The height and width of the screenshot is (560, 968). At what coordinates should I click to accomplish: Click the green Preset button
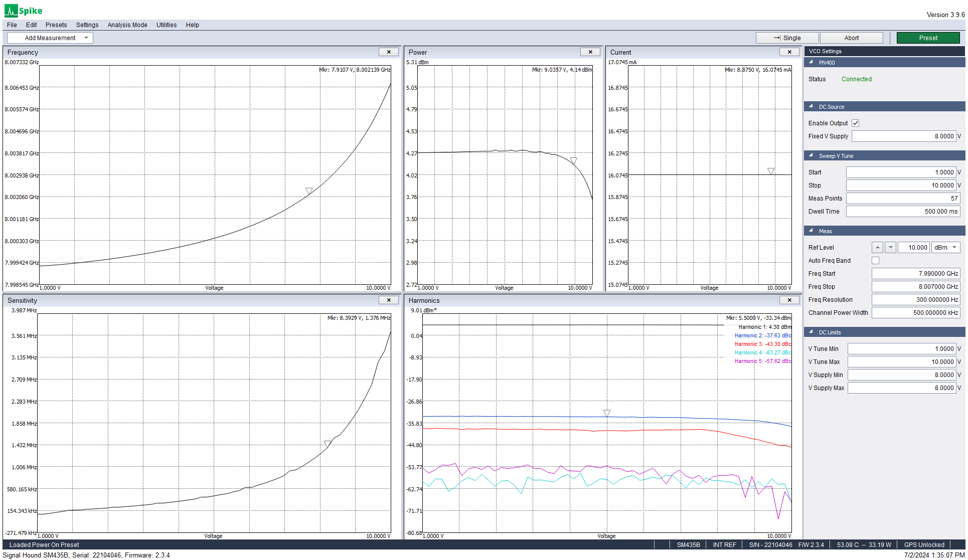928,38
